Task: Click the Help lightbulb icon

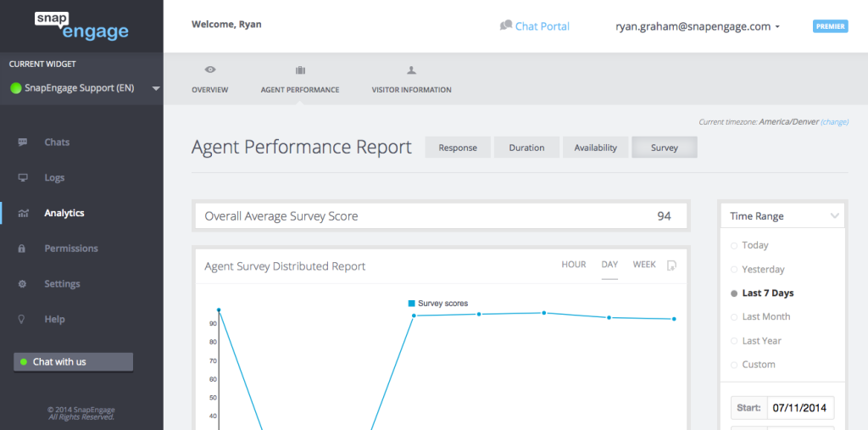Action: (22, 319)
